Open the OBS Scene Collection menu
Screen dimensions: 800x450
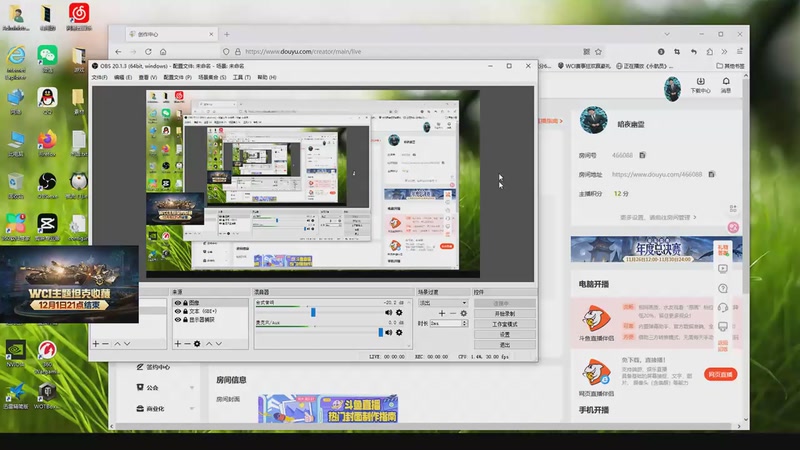[x=212, y=78]
